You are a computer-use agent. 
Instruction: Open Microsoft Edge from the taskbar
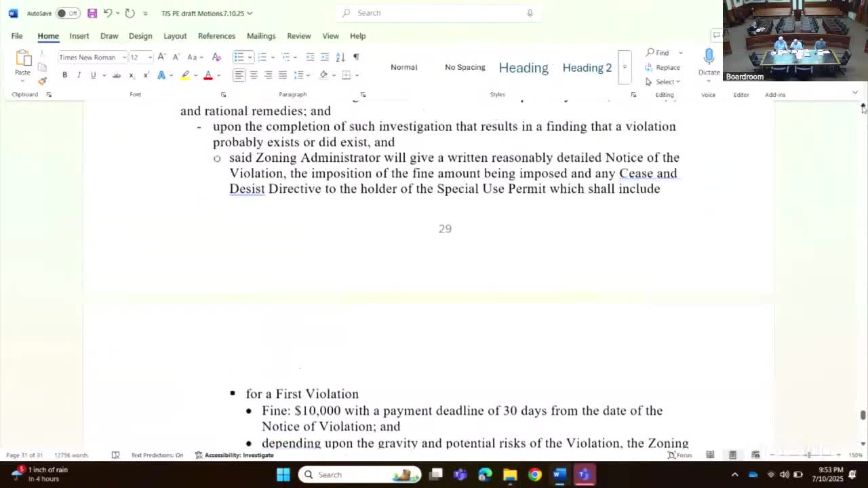click(x=485, y=474)
